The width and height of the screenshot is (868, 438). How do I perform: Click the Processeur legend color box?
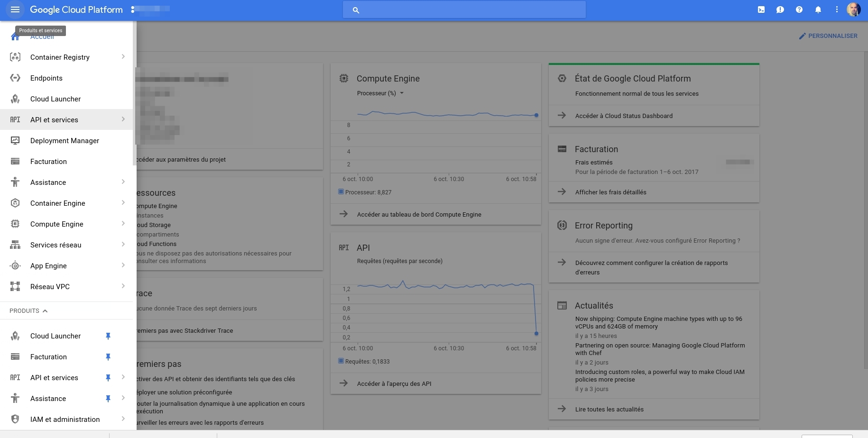coord(341,192)
